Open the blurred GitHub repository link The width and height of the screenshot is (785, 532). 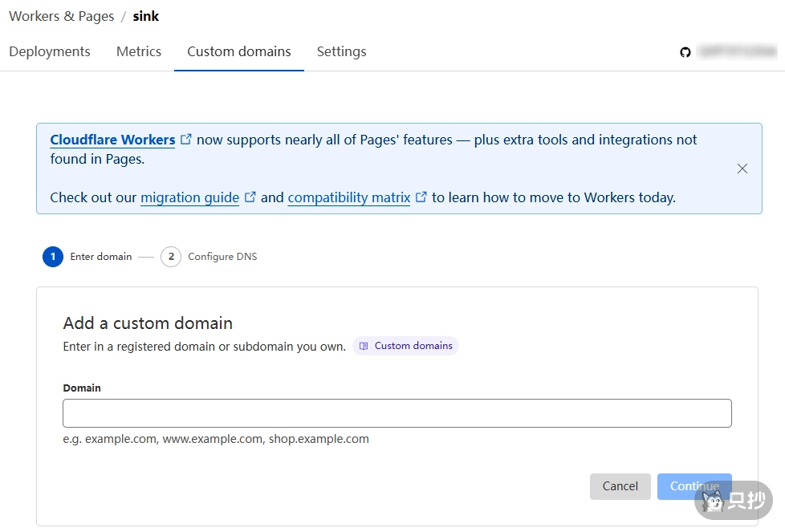pyautogui.click(x=737, y=52)
